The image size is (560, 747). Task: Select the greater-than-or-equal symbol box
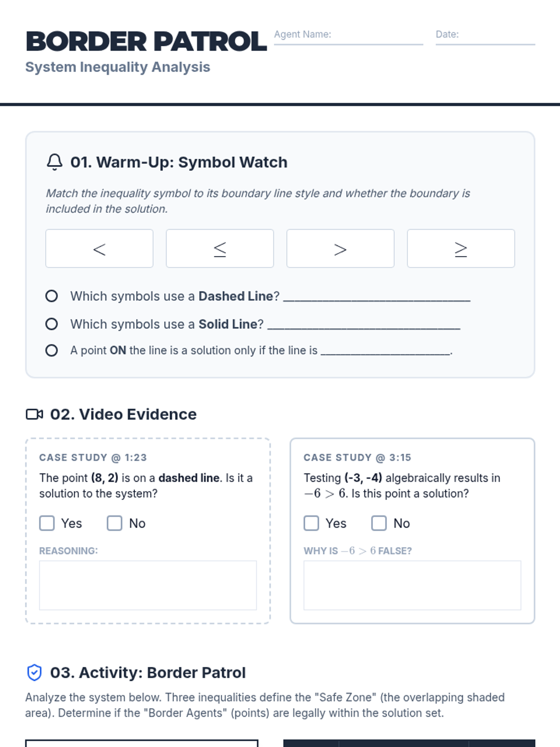tap(461, 248)
